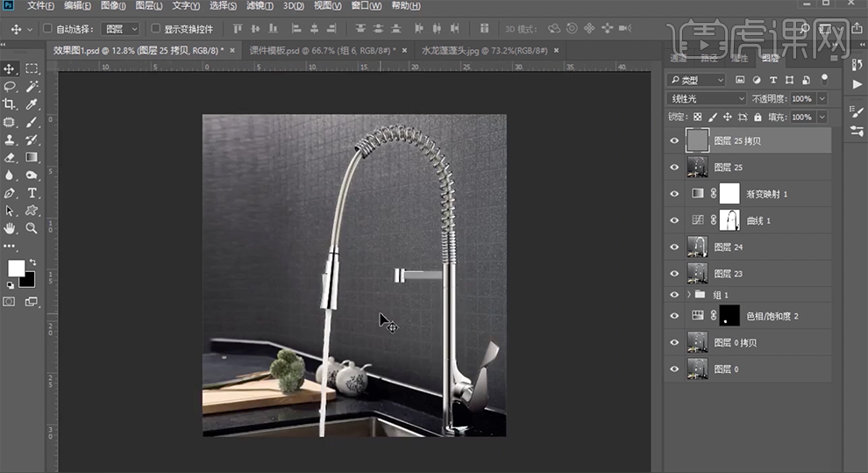Select the Brush tool

(32, 122)
